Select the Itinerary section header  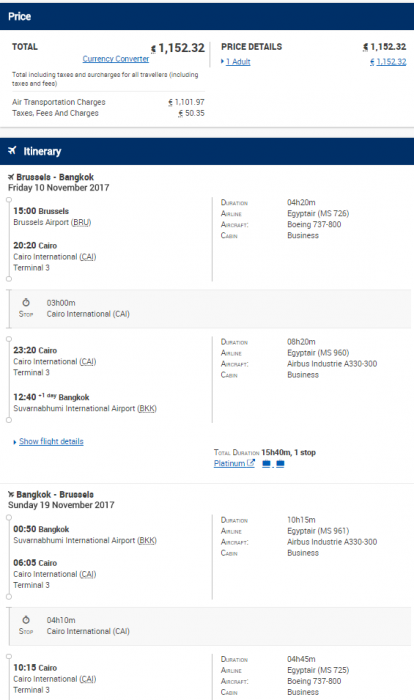pos(207,151)
